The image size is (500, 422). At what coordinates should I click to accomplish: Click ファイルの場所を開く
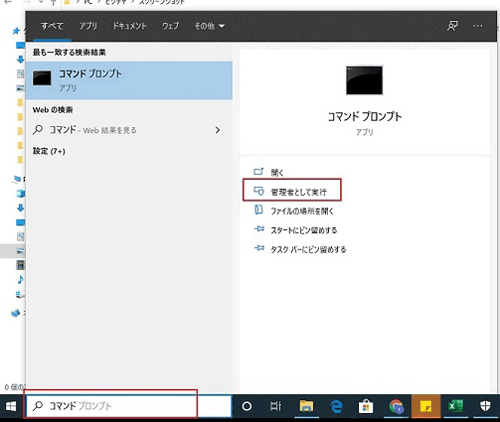point(302,211)
